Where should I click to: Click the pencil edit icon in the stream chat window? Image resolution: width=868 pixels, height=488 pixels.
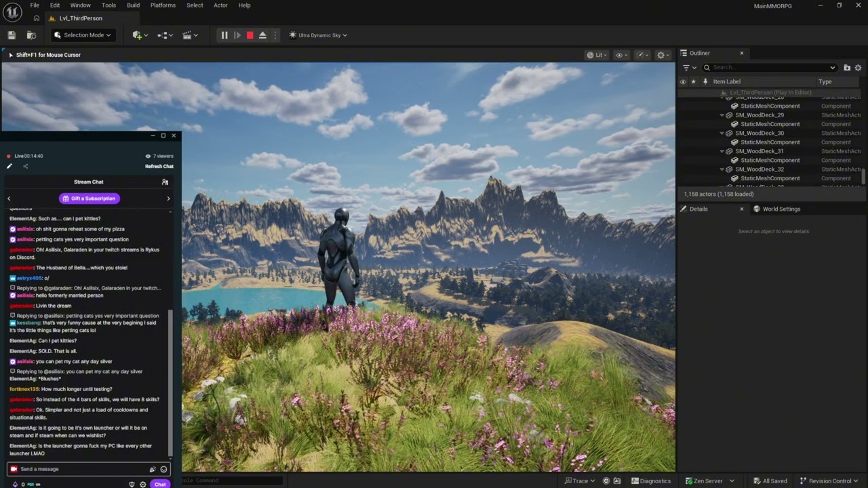(9, 166)
